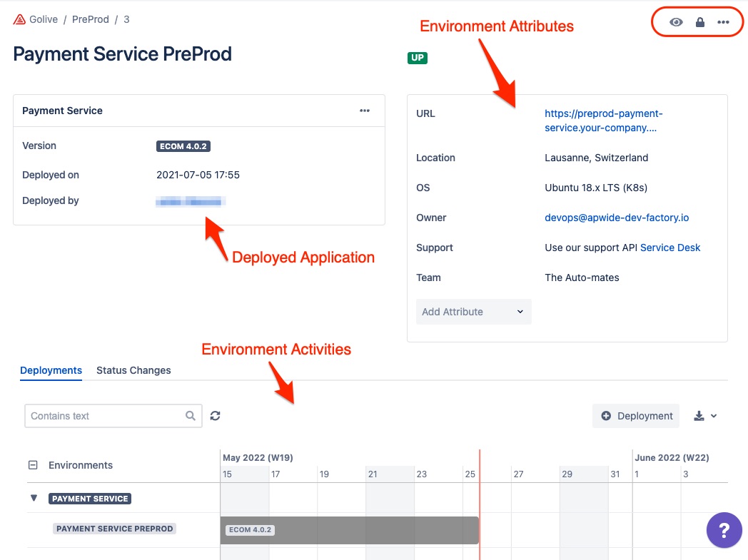
Task: Collapse the Payment Service tree group
Action: coord(34,498)
